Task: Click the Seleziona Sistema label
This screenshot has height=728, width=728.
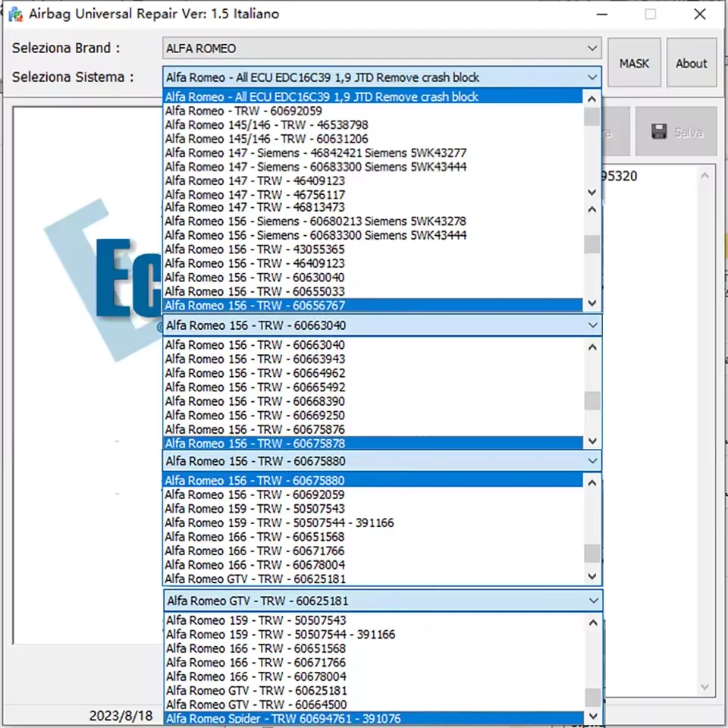Action: coord(73,77)
